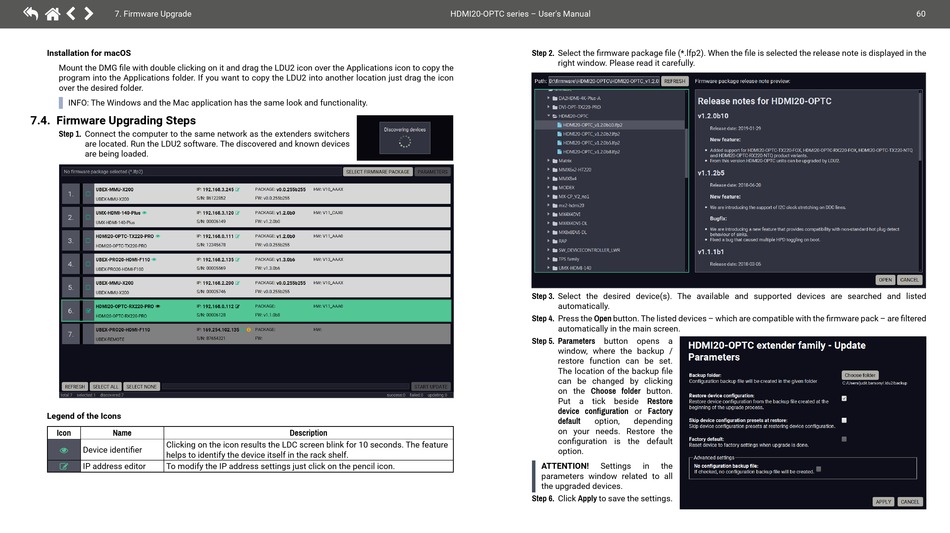Toggle the Factory default checkbox
The image size is (950, 533).
point(844,439)
